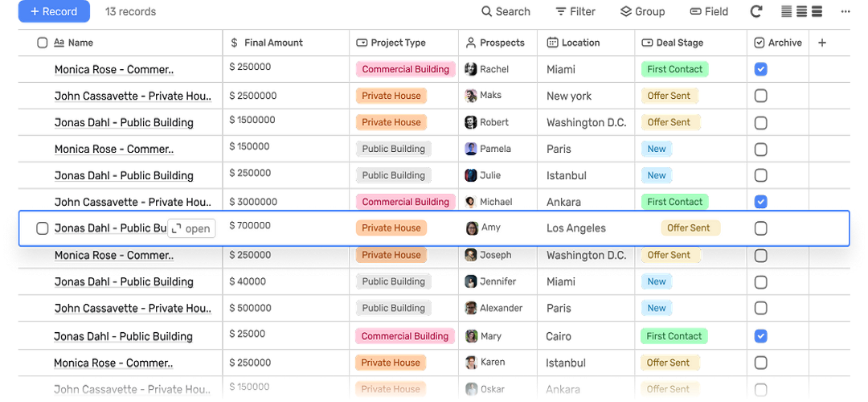This screenshot has height=402, width=868.
Task: Open the Search field in the toolbar
Action: click(506, 12)
